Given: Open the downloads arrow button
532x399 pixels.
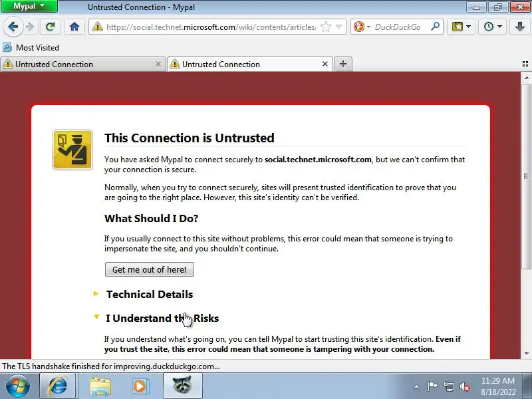Looking at the screenshot, I should coord(520,27).
